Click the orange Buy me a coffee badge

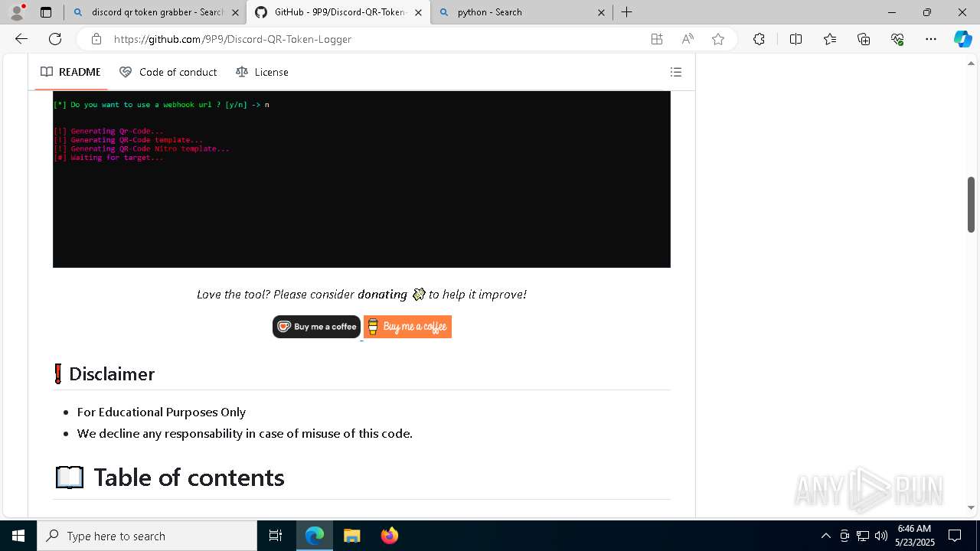pyautogui.click(x=407, y=327)
